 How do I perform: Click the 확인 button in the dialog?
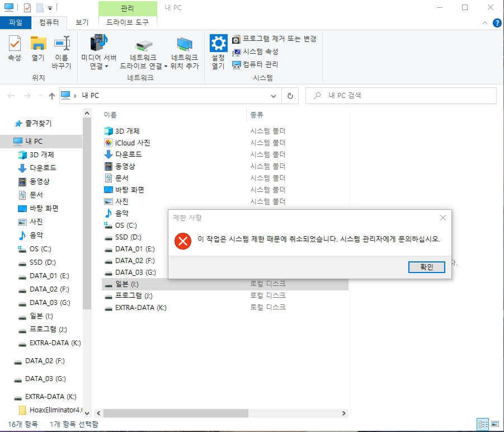coord(427,267)
